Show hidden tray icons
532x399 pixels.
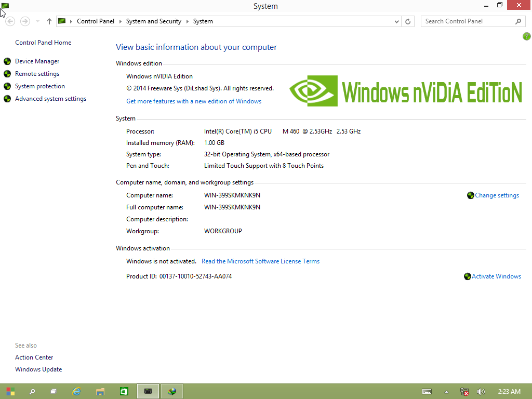(446, 392)
